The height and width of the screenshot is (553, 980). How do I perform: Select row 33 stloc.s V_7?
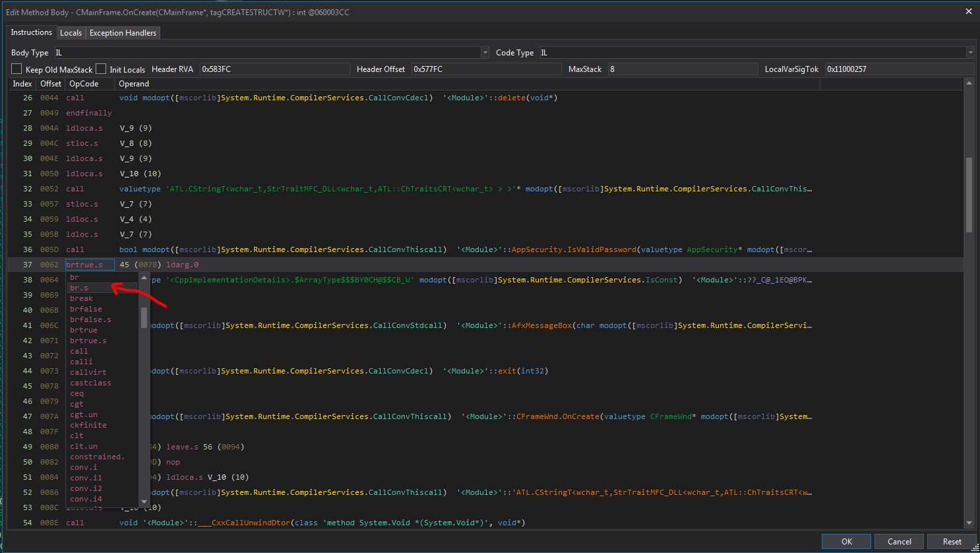pyautogui.click(x=485, y=204)
